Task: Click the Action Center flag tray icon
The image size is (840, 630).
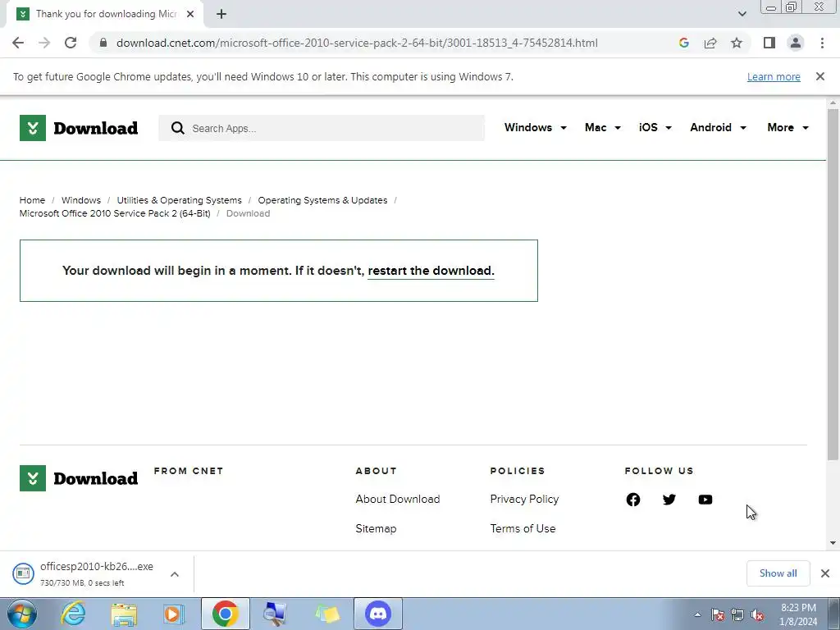Action: [718, 614]
